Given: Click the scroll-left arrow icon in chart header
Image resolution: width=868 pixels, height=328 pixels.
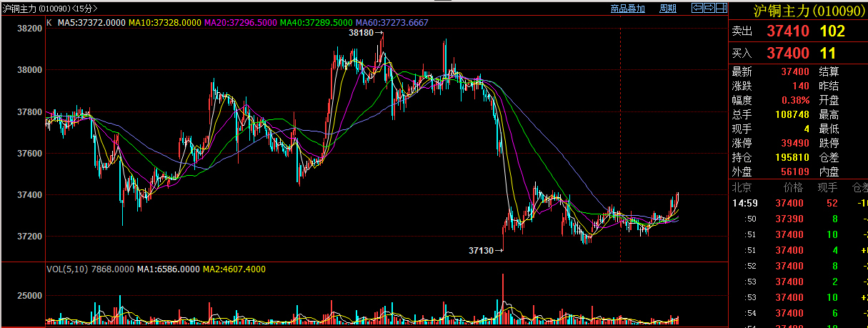Looking at the screenshot, I should tap(697, 9).
